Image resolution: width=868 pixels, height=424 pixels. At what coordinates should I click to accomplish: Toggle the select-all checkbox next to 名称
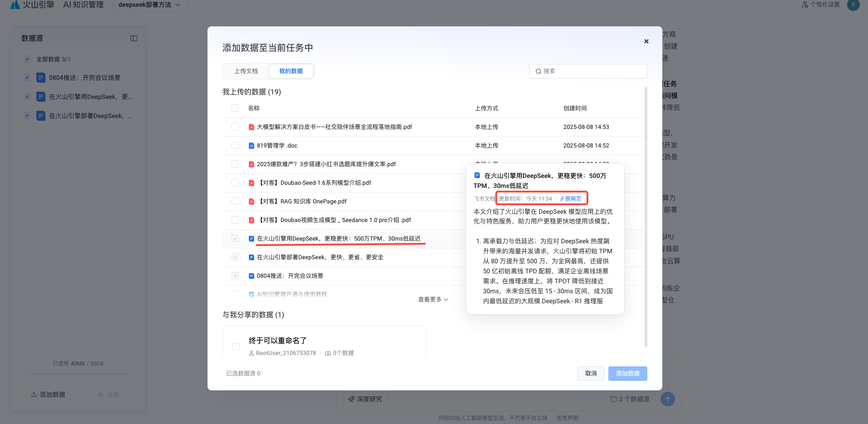click(235, 108)
